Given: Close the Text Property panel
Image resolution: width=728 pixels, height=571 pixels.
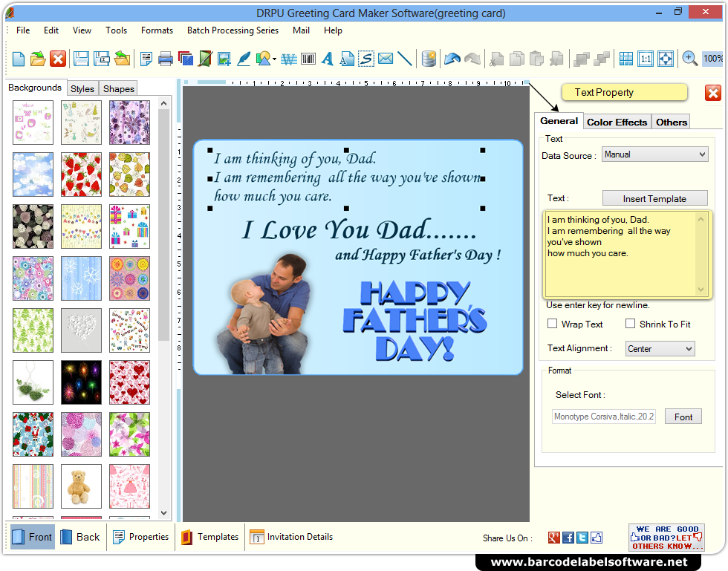Looking at the screenshot, I should [712, 93].
